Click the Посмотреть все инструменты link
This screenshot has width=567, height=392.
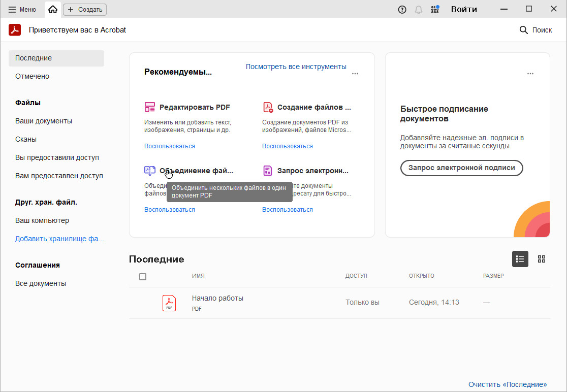click(296, 67)
